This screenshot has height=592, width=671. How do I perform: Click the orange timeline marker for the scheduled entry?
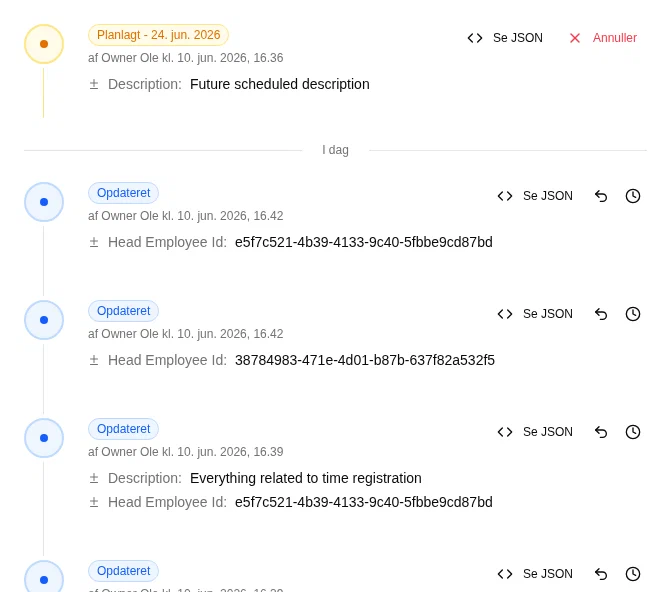44,44
